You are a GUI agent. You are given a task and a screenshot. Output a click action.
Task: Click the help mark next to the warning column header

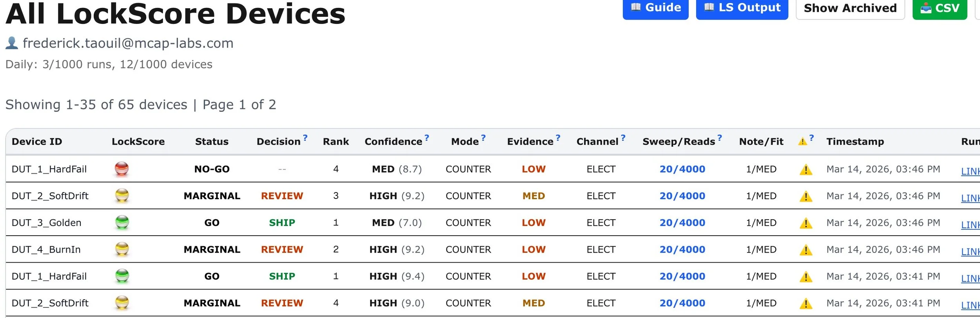click(811, 138)
